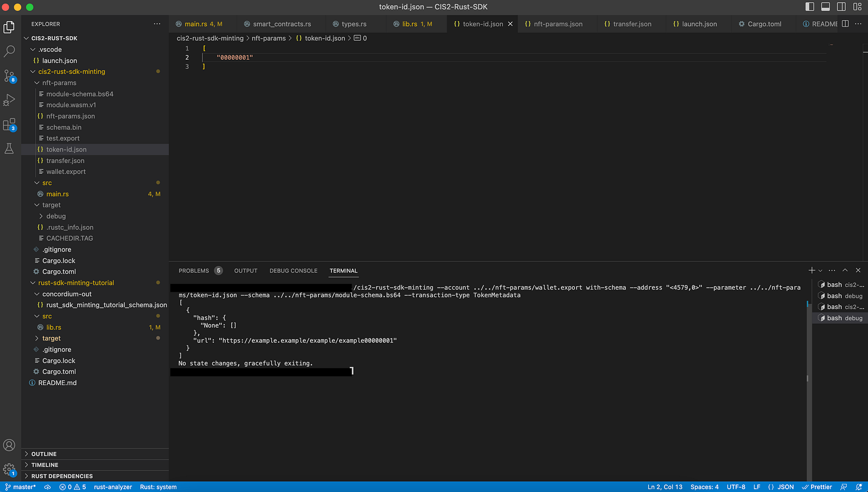Change UTF-8 encoding in status bar
This screenshot has width=868, height=492.
coord(736,487)
